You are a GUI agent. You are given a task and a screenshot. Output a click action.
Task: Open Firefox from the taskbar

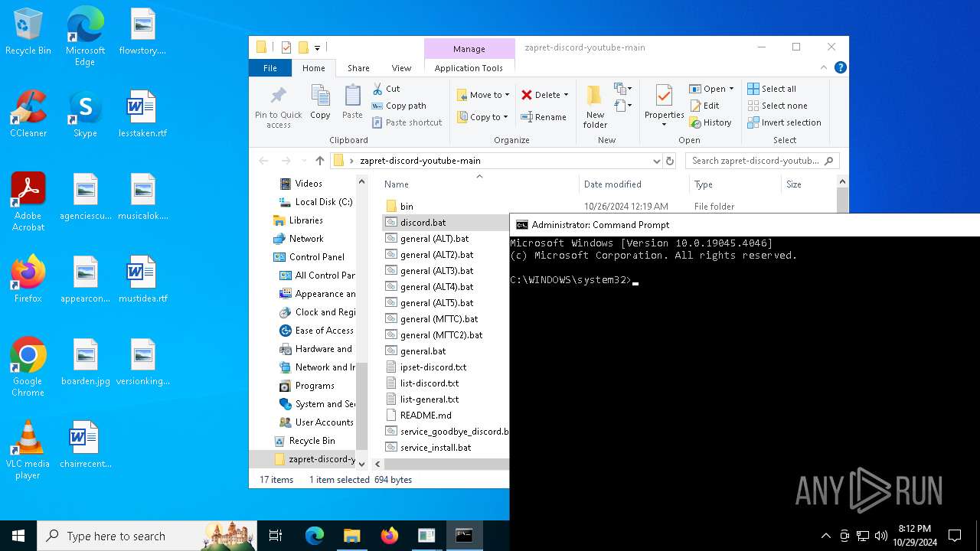click(390, 536)
